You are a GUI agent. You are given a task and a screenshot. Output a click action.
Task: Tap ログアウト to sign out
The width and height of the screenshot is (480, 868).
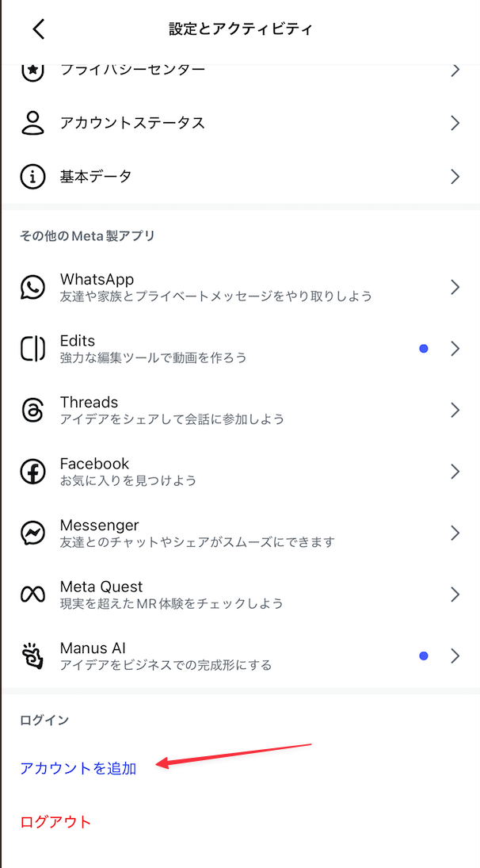coord(54,822)
